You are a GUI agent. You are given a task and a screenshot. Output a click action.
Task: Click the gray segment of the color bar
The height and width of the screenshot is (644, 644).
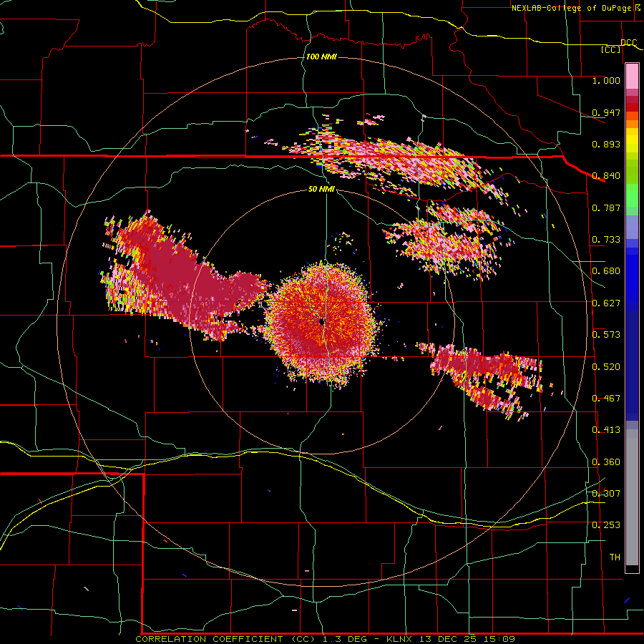coord(632,497)
